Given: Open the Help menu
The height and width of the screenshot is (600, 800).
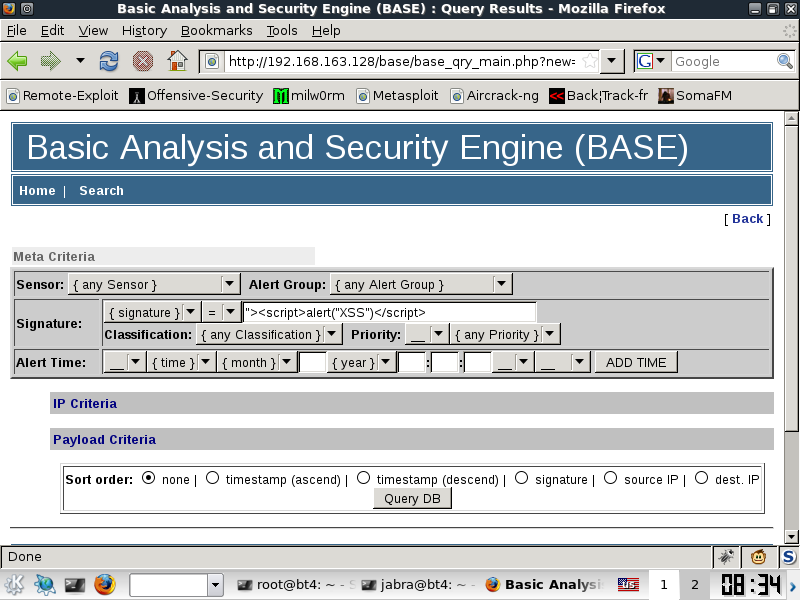Looking at the screenshot, I should (326, 31).
